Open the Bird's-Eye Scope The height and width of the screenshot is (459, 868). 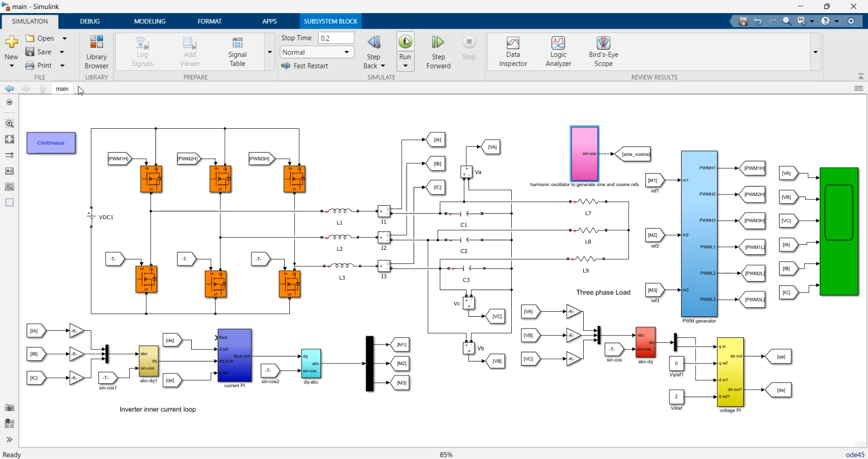pos(603,51)
